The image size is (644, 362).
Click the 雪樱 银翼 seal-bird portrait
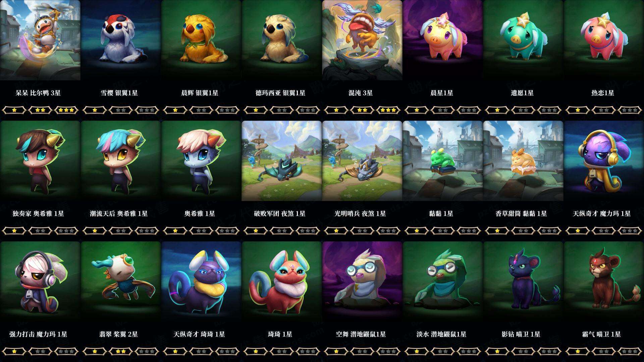click(121, 40)
